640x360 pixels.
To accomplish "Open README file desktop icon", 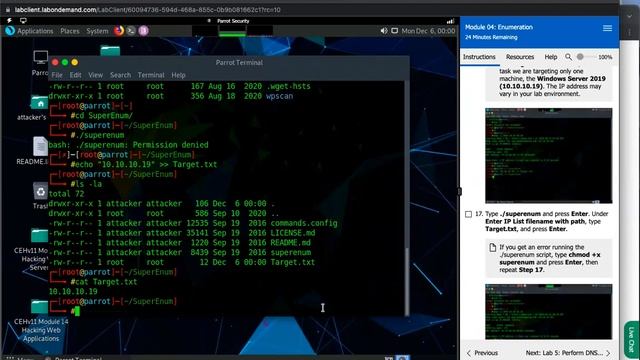I will coord(40,146).
